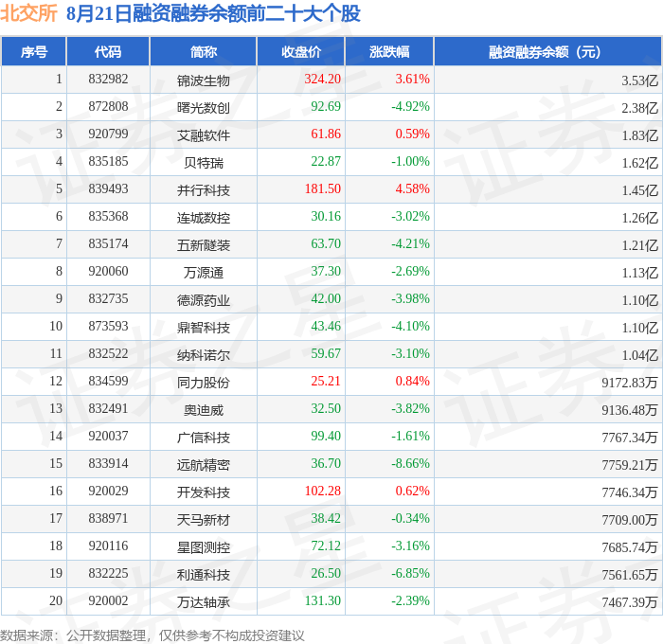Click closing price 324.20

323,79
